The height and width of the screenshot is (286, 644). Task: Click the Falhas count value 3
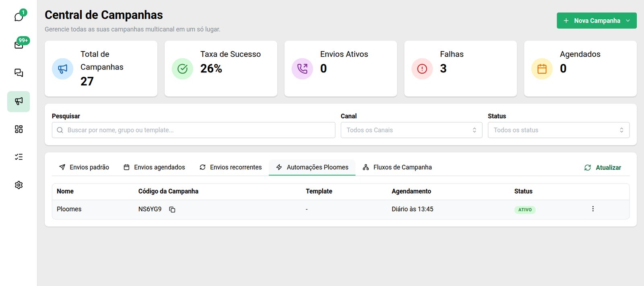click(443, 69)
